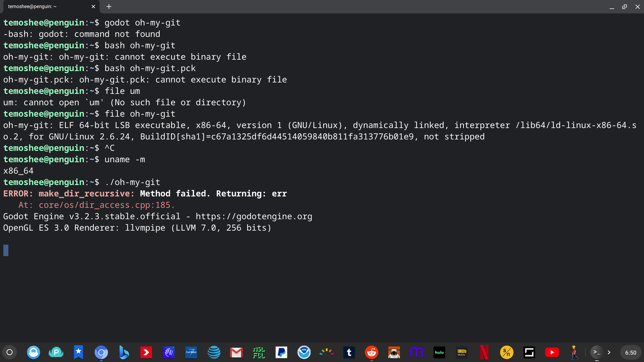
Task: Launch the black-and-white square bracket app
Action: tap(529, 352)
